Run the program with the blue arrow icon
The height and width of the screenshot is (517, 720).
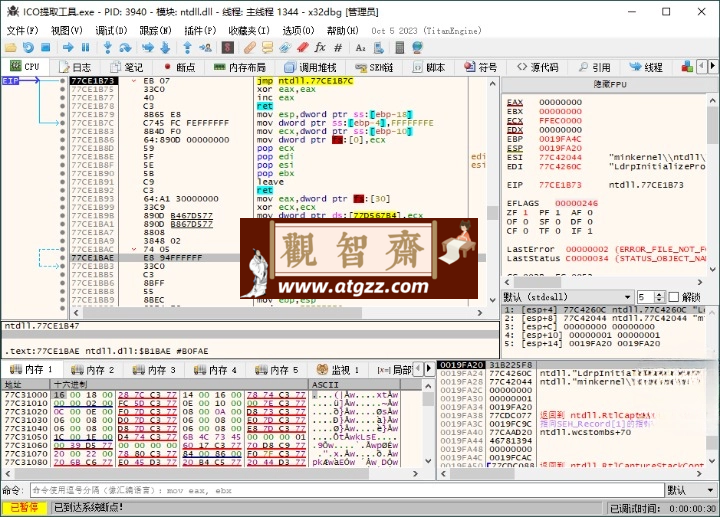point(68,47)
